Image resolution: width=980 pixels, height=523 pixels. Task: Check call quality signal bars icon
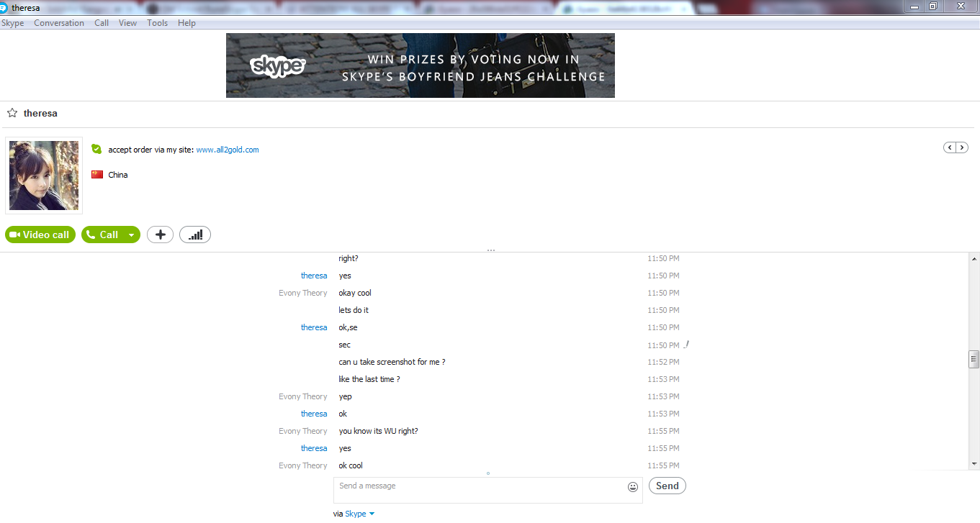pos(195,235)
